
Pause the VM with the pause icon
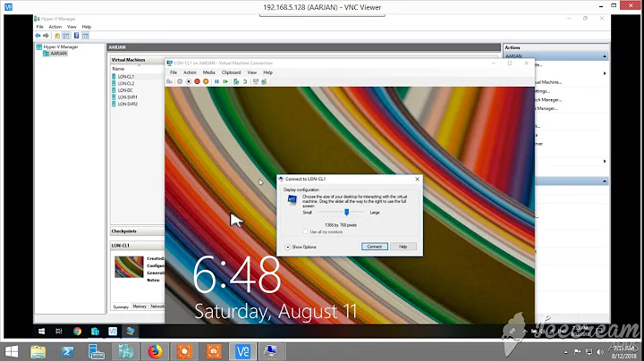[216, 81]
